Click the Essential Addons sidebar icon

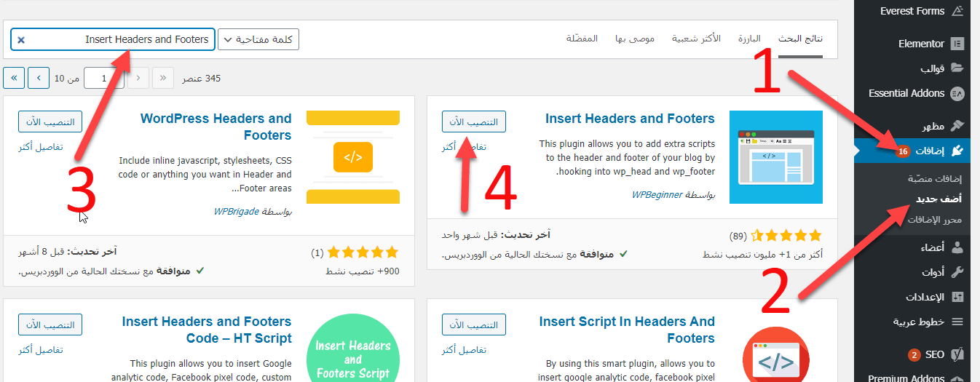click(957, 93)
